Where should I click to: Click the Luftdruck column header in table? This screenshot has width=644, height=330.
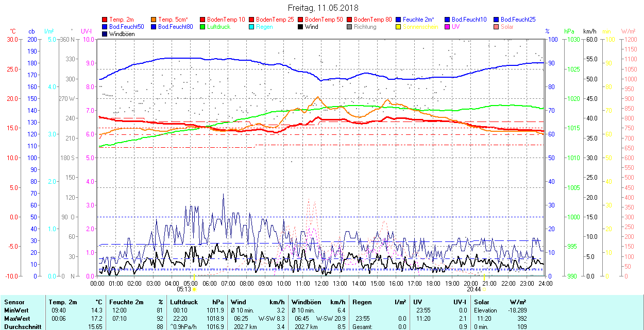[184, 302]
